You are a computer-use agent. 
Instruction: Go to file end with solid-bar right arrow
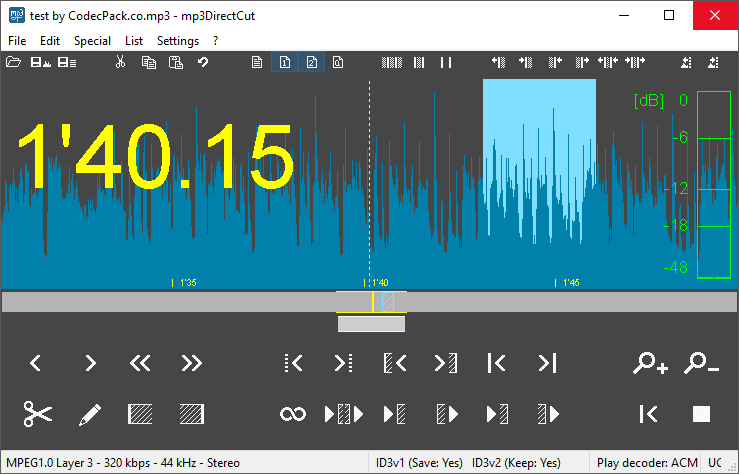(547, 363)
